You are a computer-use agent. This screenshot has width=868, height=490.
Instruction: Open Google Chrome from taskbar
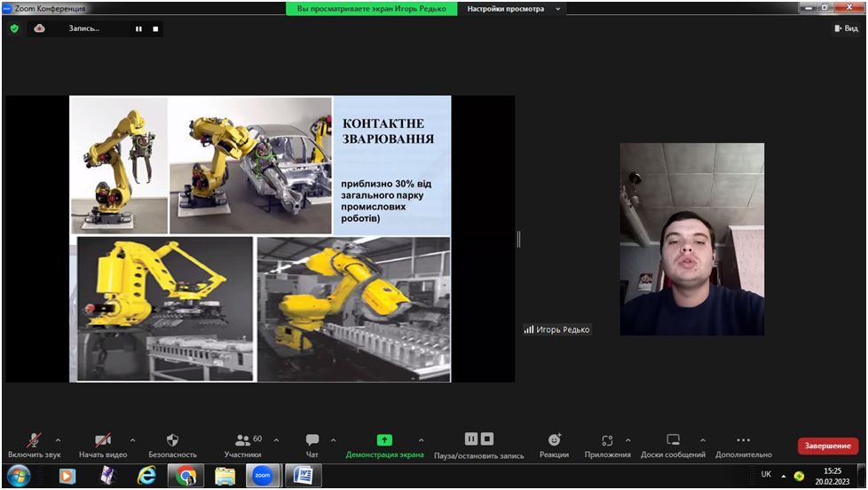click(186, 476)
